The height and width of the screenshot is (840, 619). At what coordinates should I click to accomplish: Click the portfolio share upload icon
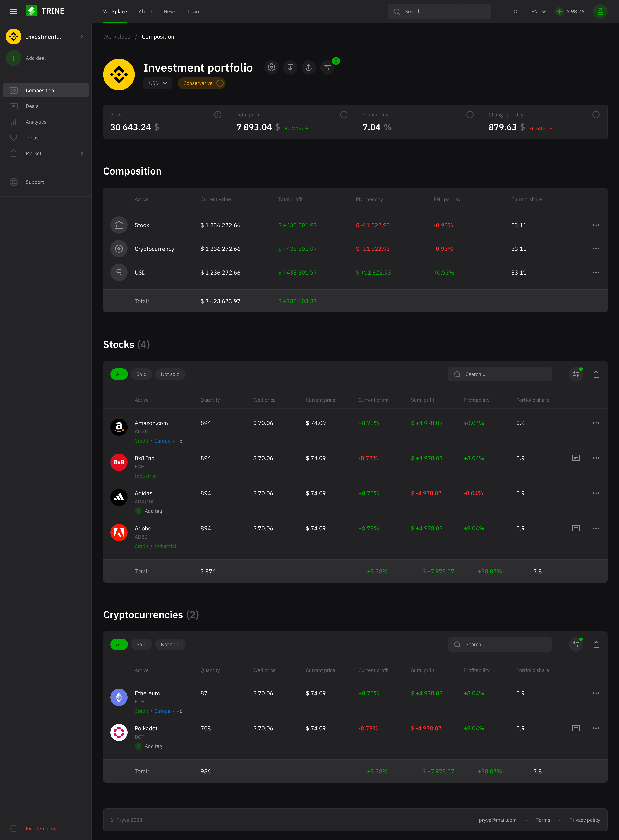point(309,68)
